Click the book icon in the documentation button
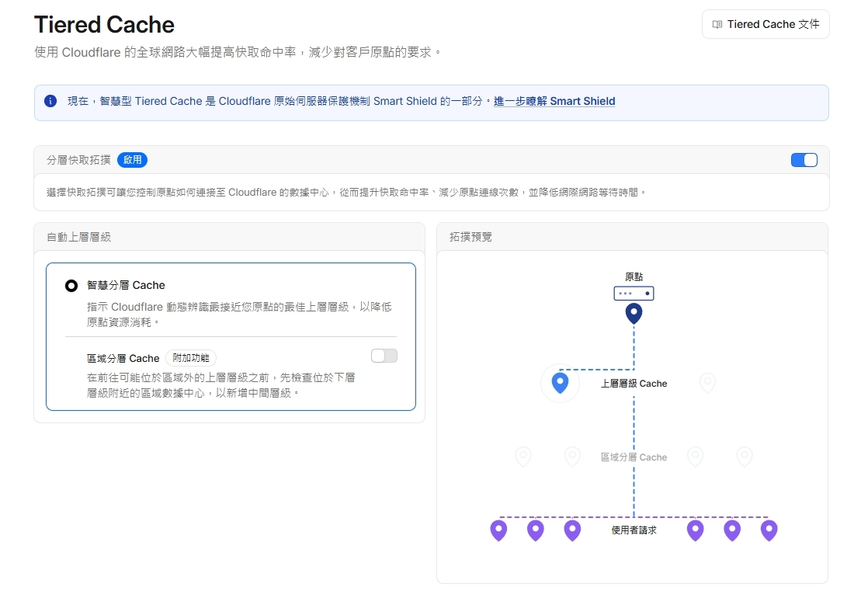 (717, 24)
